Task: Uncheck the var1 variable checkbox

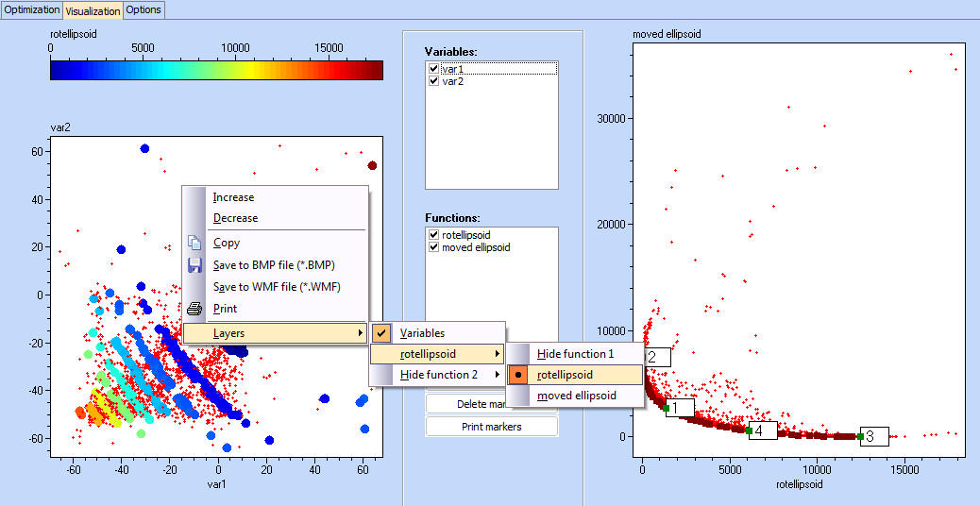Action: pos(433,69)
